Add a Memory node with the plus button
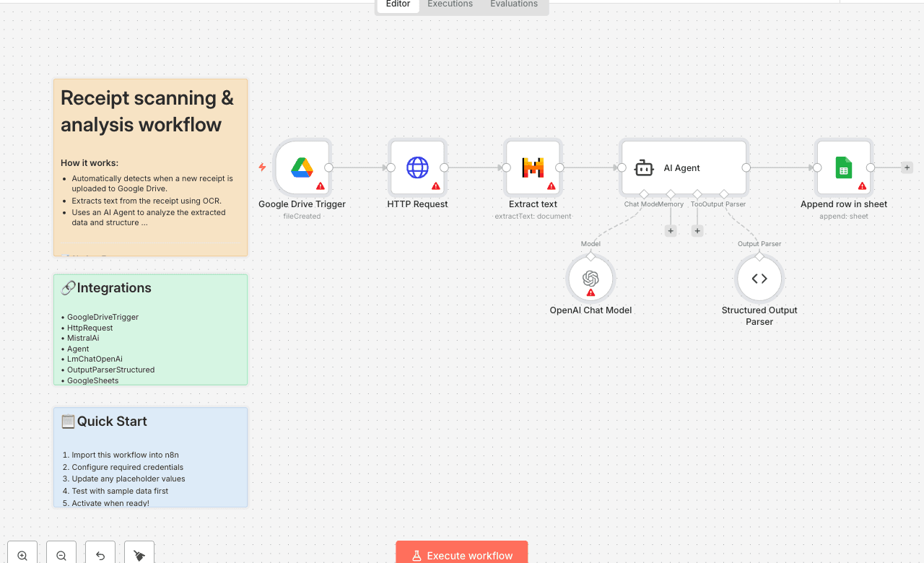The height and width of the screenshot is (563, 924). [670, 230]
